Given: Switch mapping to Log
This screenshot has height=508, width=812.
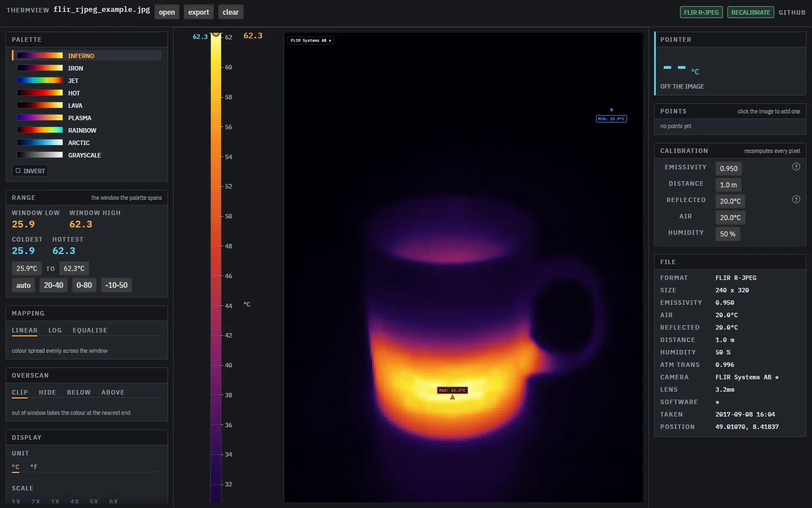Looking at the screenshot, I should [55, 331].
